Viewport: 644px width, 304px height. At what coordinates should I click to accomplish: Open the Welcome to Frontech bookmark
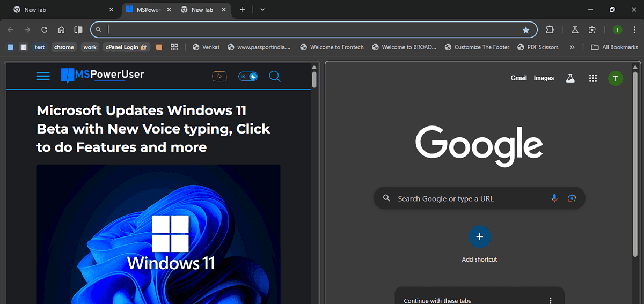pos(332,47)
